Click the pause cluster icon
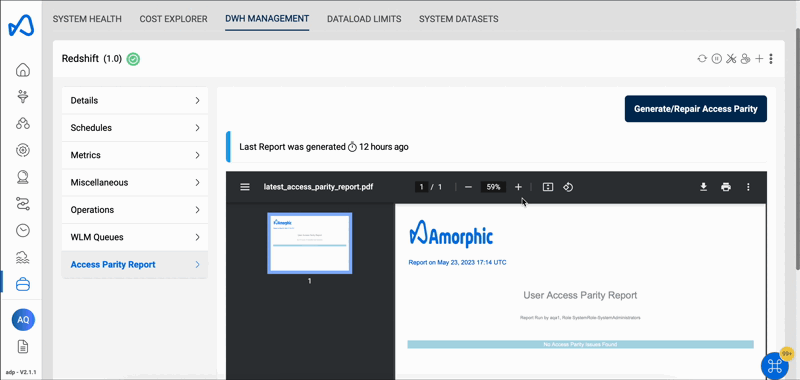Screen dimensions: 800x380 716,59
